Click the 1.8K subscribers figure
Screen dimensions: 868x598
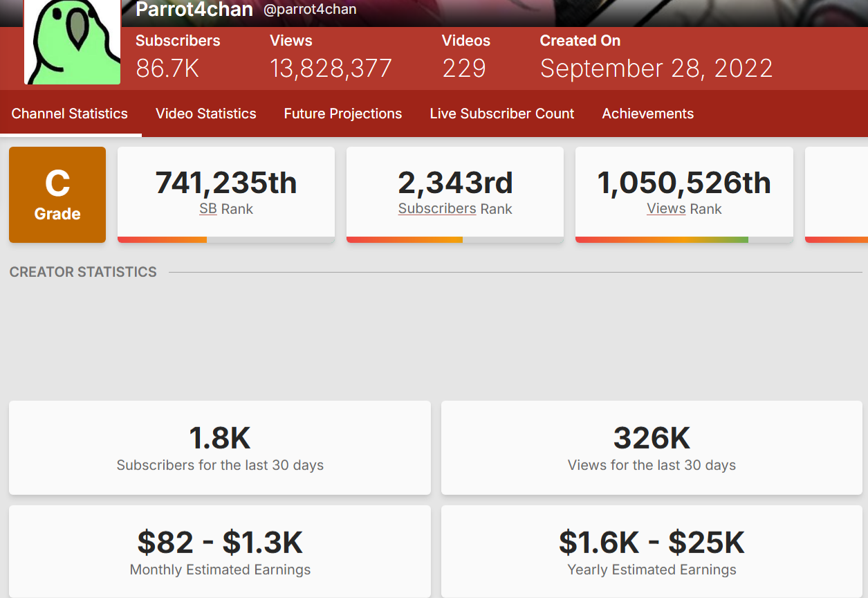(220, 438)
